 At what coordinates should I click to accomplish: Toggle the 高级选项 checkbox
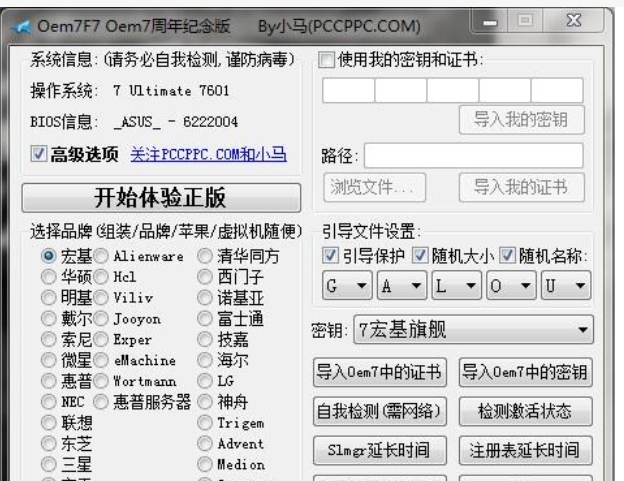tap(39, 154)
